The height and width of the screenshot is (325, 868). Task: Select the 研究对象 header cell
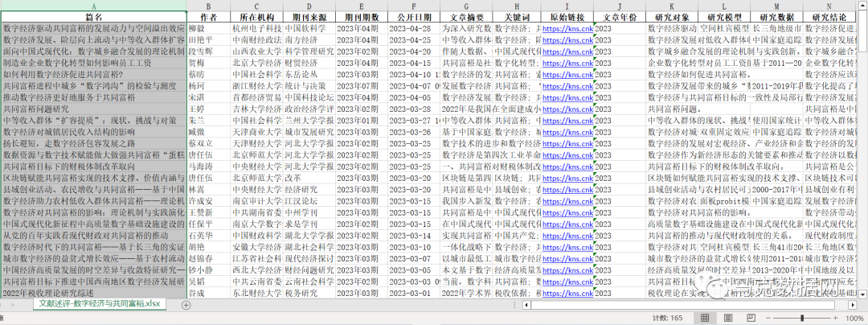[x=671, y=17]
